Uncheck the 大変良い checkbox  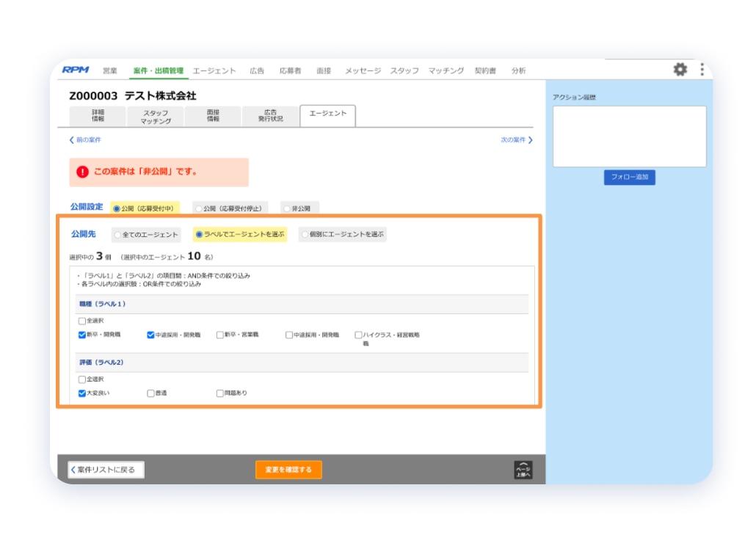82,393
